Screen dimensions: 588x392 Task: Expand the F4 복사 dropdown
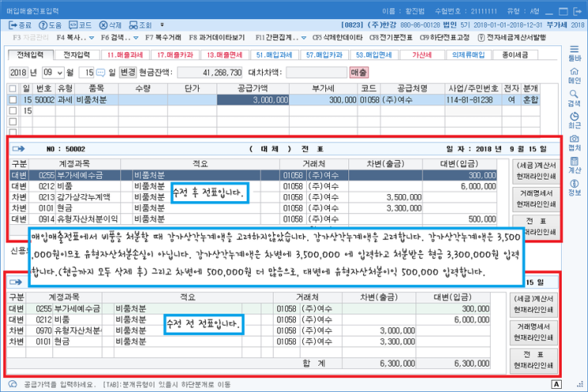click(92, 38)
